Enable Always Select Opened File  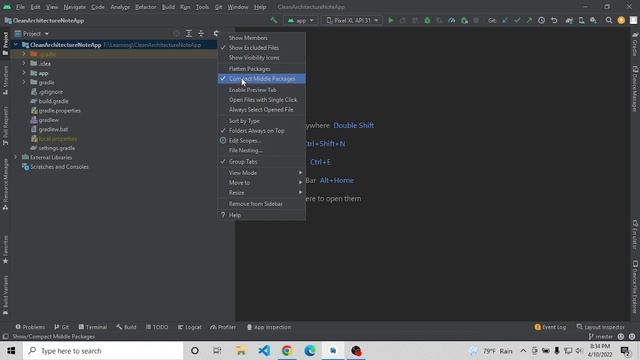pyautogui.click(x=261, y=109)
